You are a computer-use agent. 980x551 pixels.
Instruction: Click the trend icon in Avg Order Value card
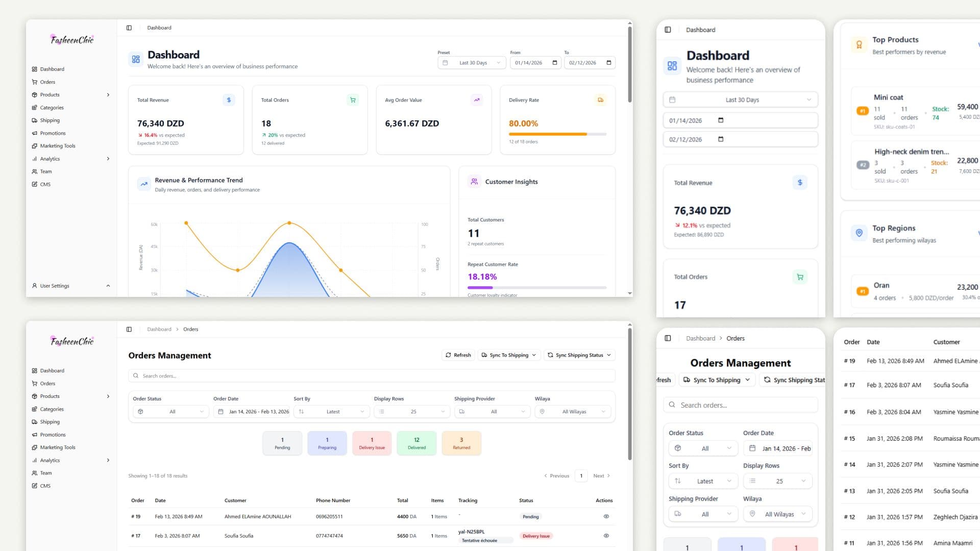click(477, 100)
